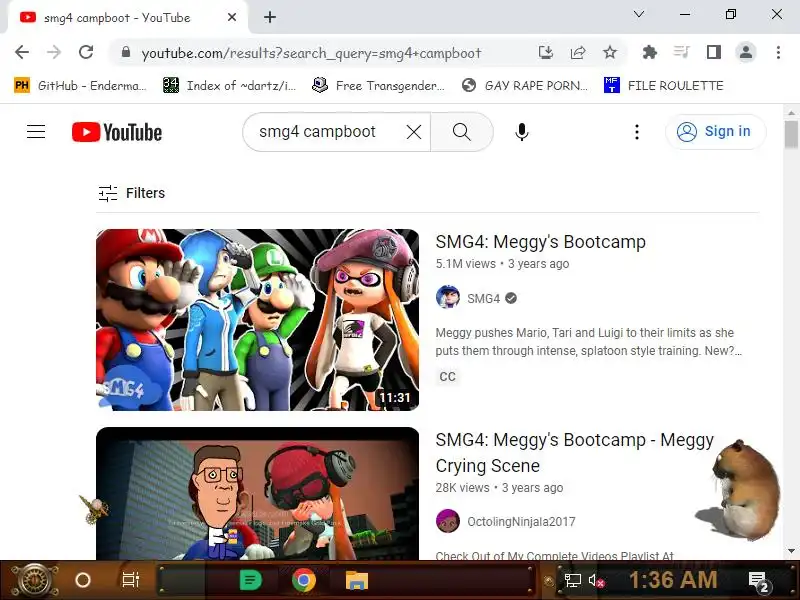The image size is (800, 600).
Task: Bookmark this page with the star
Action: point(610,52)
